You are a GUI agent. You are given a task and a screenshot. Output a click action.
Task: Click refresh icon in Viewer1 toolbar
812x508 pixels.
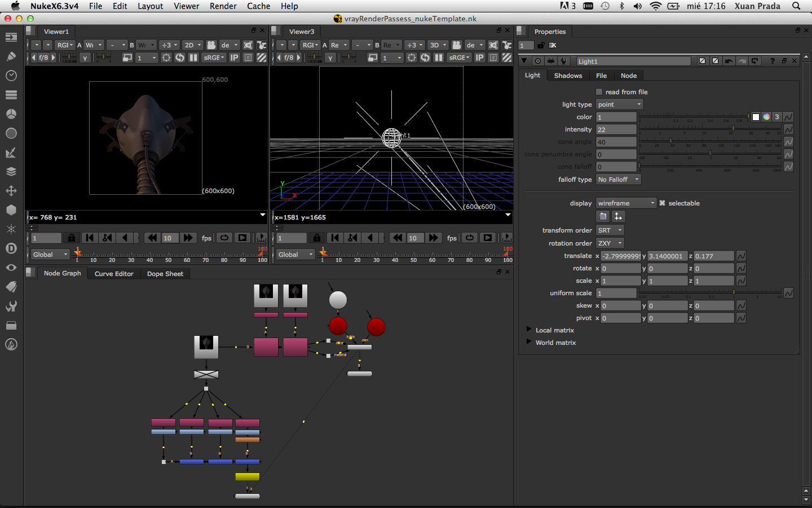pyautogui.click(x=180, y=58)
